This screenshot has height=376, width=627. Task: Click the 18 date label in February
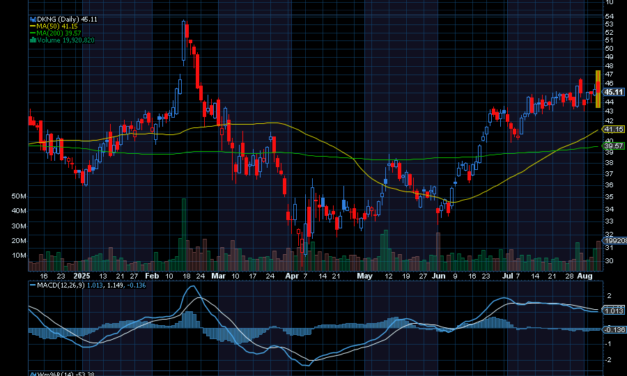186,276
